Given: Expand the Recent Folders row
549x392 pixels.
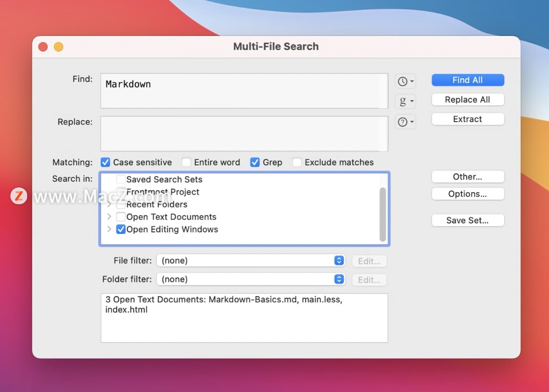Looking at the screenshot, I should [109, 204].
